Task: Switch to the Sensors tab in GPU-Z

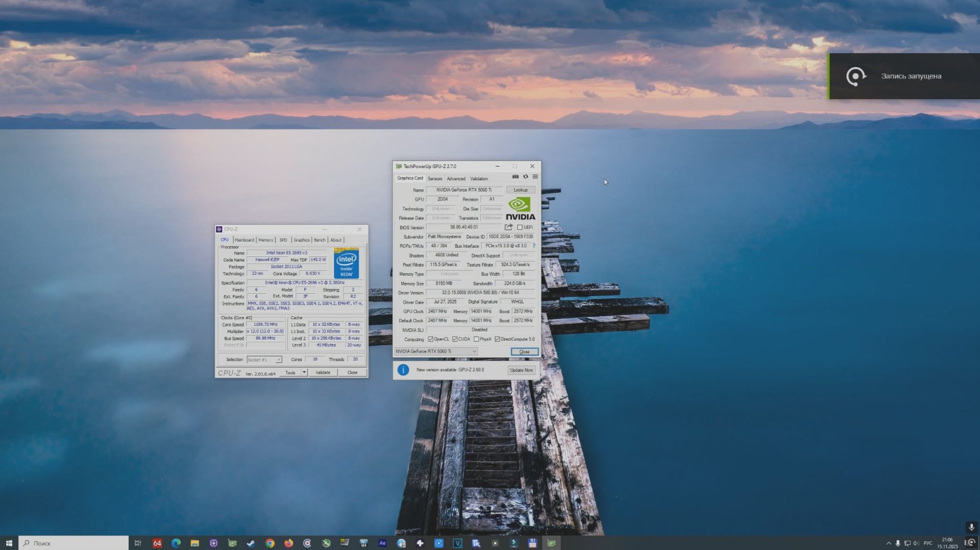Action: coord(435,179)
